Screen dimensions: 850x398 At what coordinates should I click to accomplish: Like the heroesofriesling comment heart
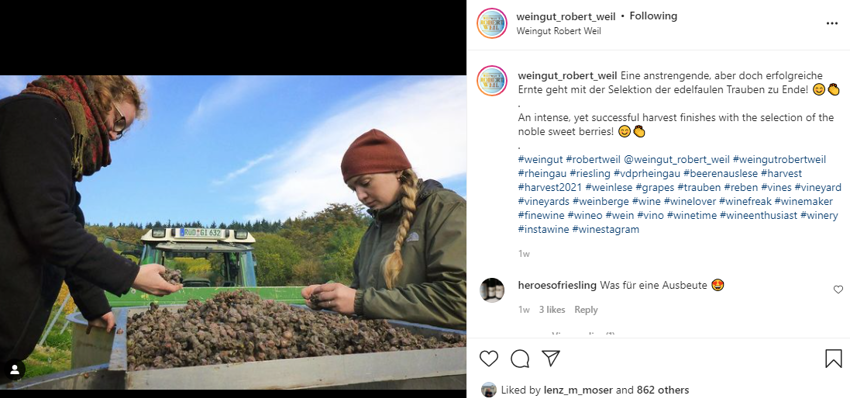tap(838, 290)
